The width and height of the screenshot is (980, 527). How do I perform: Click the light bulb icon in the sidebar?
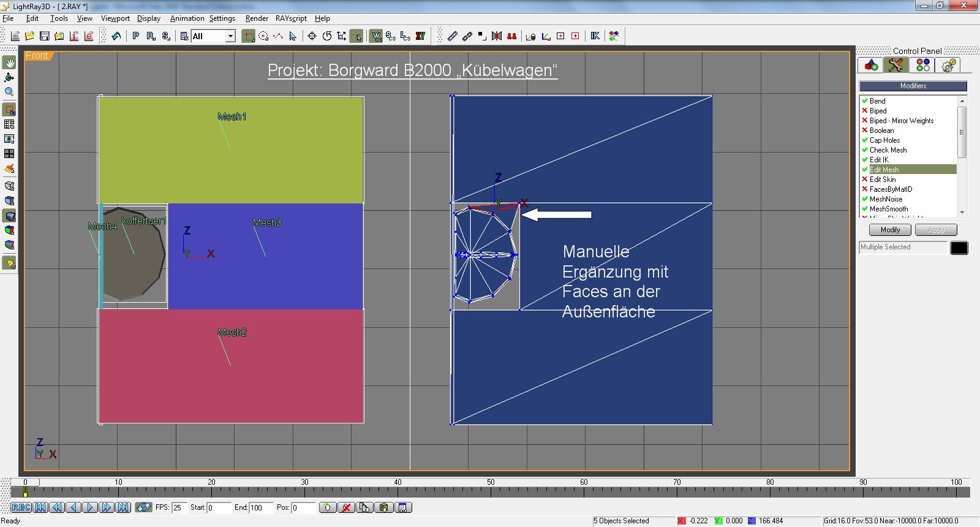9,263
